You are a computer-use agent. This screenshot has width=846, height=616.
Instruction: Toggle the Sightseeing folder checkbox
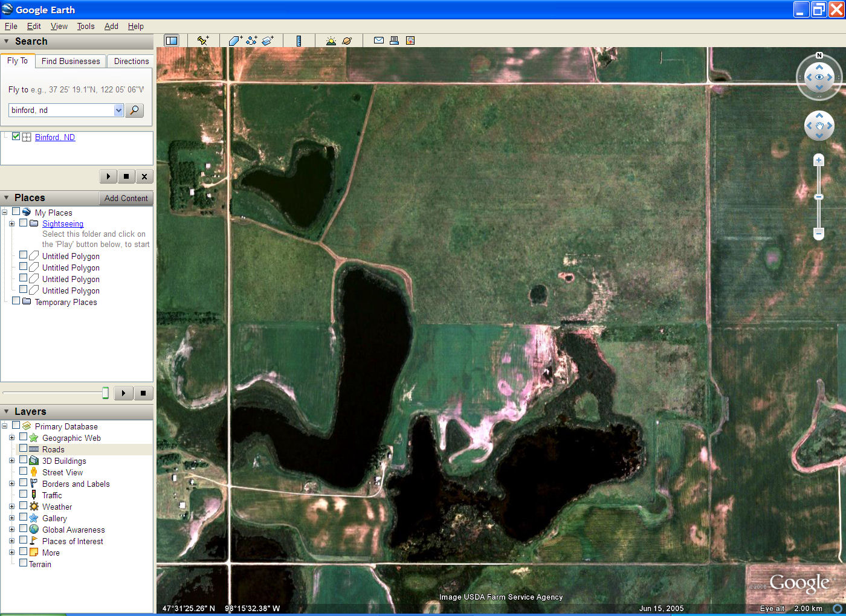click(24, 223)
